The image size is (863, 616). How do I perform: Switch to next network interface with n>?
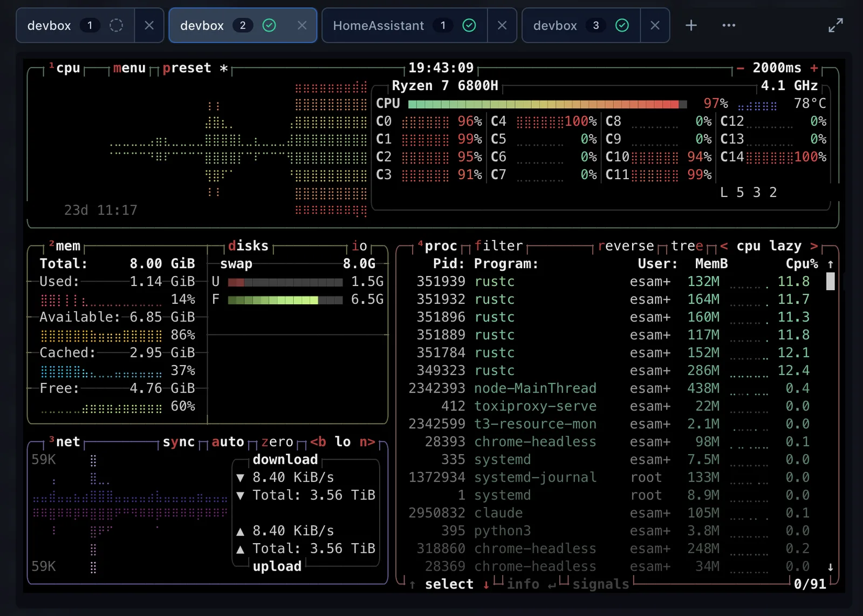pyautogui.click(x=367, y=442)
